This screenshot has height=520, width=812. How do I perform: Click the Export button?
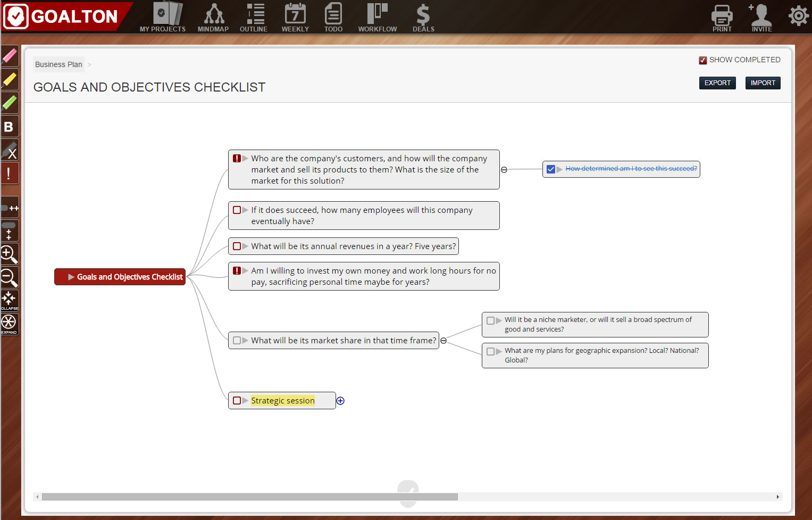point(717,83)
